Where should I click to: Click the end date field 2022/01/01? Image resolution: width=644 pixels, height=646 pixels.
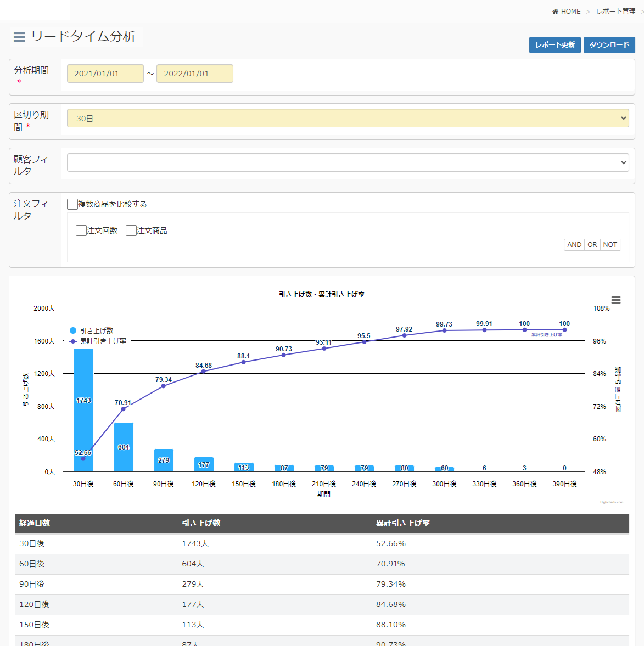[x=195, y=74]
